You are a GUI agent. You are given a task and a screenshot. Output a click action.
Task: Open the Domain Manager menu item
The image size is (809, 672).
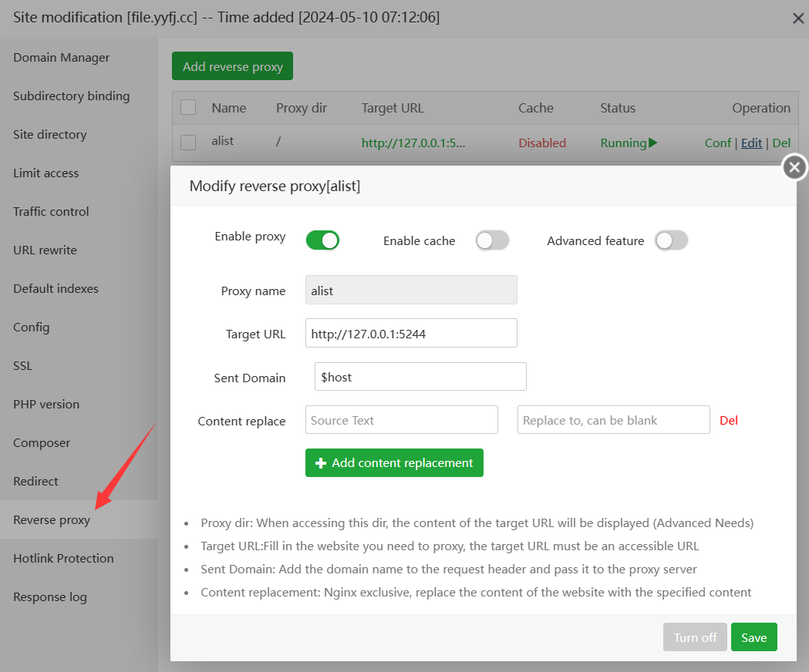tap(62, 58)
